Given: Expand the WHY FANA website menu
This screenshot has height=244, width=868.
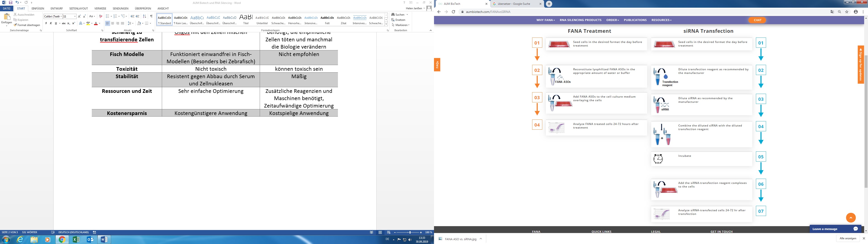Looking at the screenshot, I should point(545,20).
